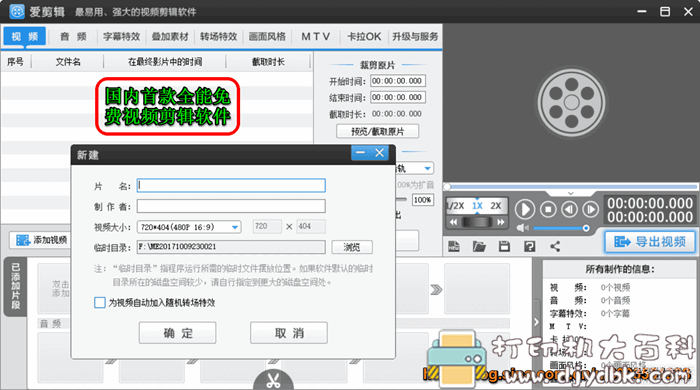Image resolution: width=700 pixels, height=390 pixels.
Task: Click the playback speed jog wheel
Action: 477,222
